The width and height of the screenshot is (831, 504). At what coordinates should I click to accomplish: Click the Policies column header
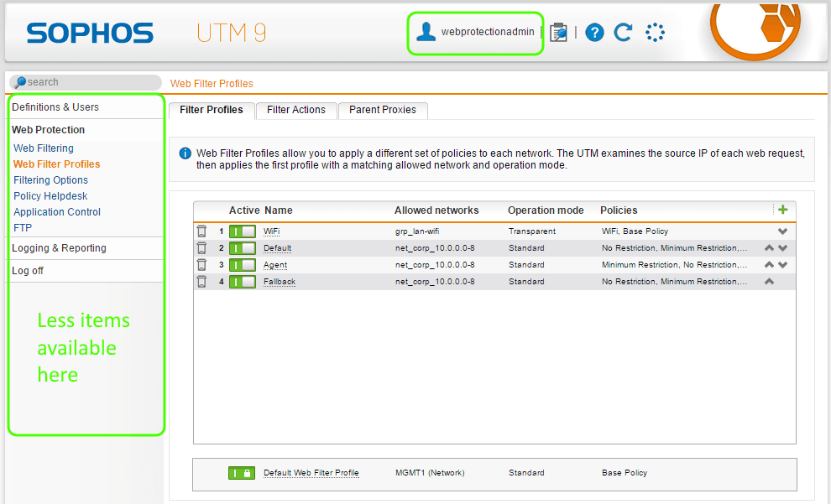[619, 210]
